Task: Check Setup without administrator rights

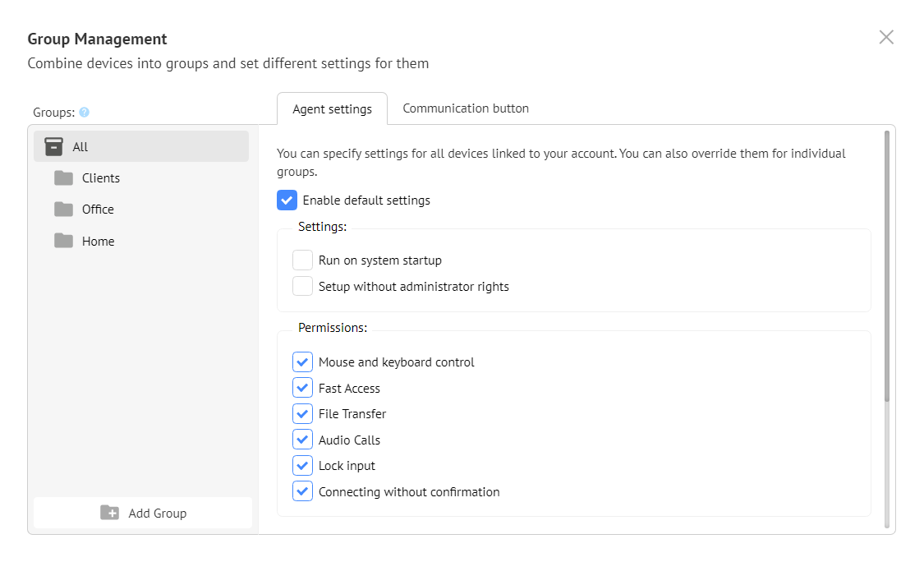Action: click(302, 287)
